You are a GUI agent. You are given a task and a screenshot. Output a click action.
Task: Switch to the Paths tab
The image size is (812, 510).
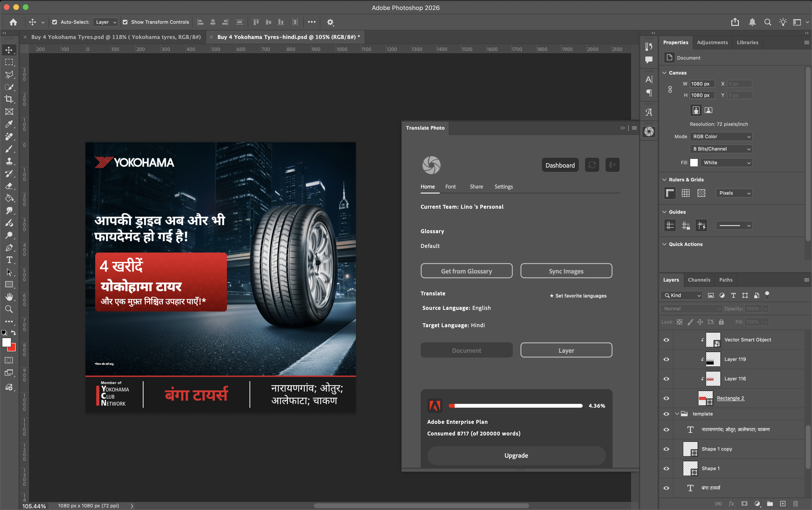[726, 280]
